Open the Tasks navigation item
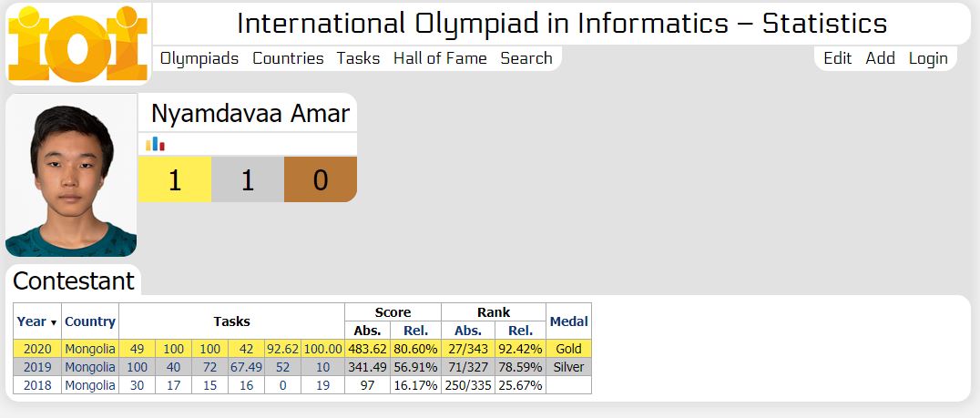Viewport: 980px width, 418px height. 358,58
